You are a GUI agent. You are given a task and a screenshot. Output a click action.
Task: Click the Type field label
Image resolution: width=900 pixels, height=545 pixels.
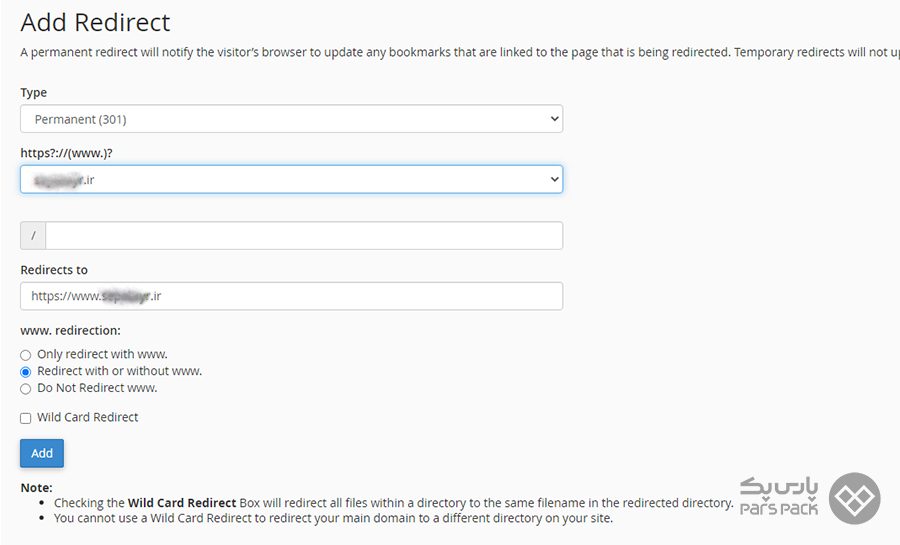(x=34, y=93)
